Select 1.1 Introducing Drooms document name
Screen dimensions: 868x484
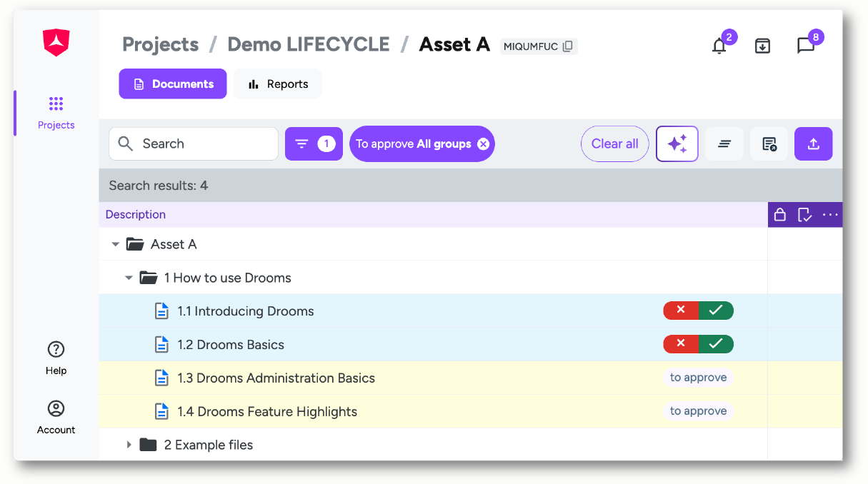pos(246,311)
